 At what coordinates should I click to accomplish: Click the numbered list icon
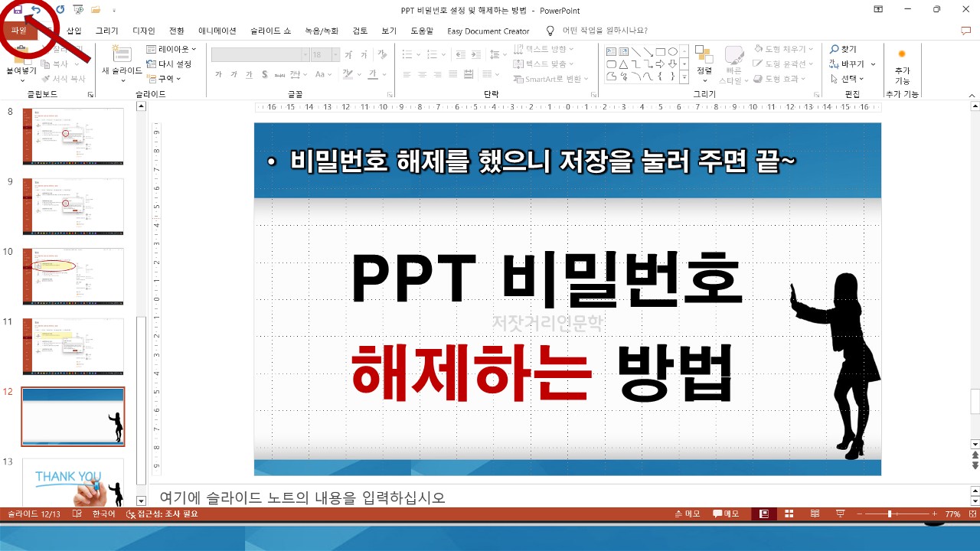pos(434,54)
